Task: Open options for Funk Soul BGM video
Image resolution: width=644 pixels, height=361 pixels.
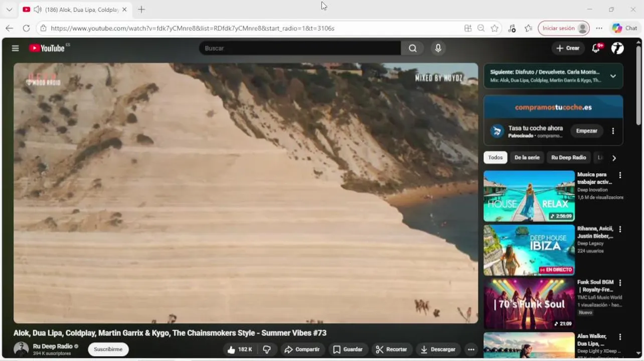Action: pos(620,283)
